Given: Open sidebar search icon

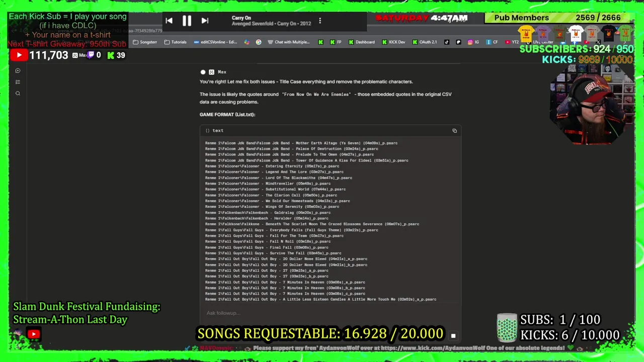Looking at the screenshot, I should (18, 94).
